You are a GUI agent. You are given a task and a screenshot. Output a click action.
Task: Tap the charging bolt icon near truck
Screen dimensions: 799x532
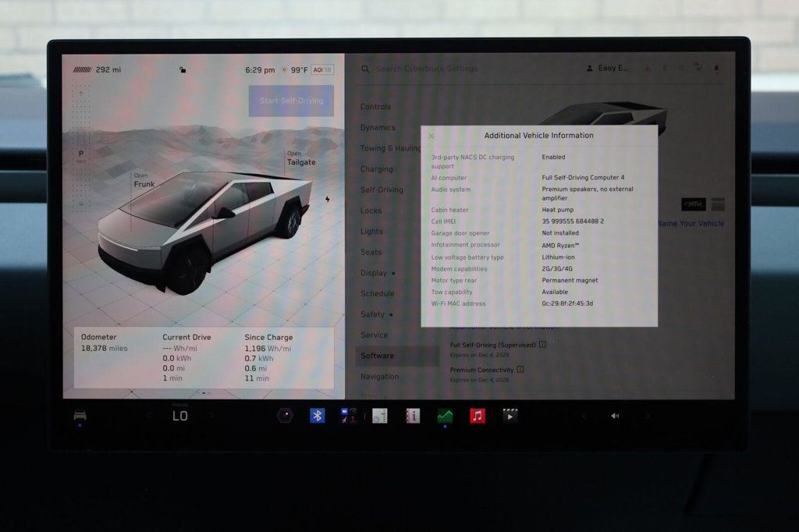[327, 199]
